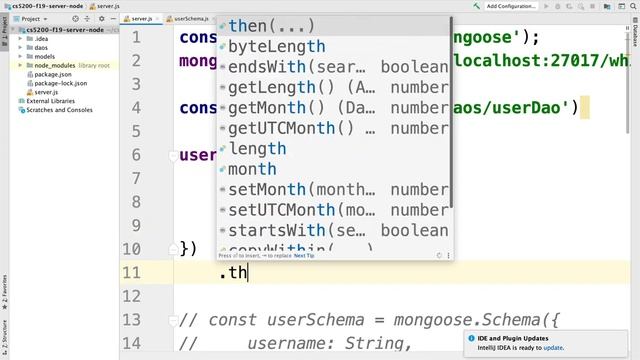Screen dimensions: 640x360
Task: Click line number 11 in the gutter
Action: click(x=131, y=273)
